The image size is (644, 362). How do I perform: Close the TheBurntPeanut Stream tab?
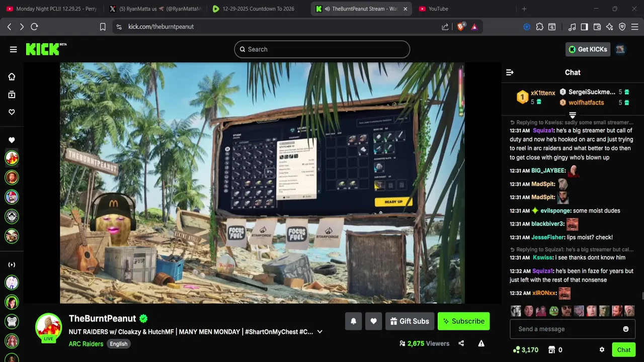(x=405, y=9)
